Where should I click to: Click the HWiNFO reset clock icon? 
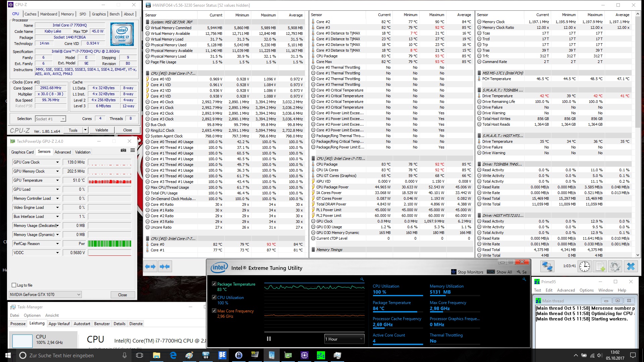[584, 266]
